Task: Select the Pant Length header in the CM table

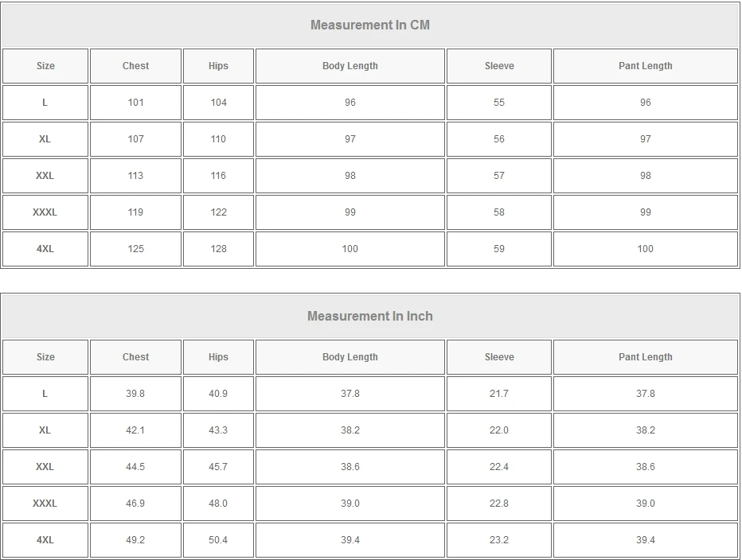Action: click(x=646, y=66)
